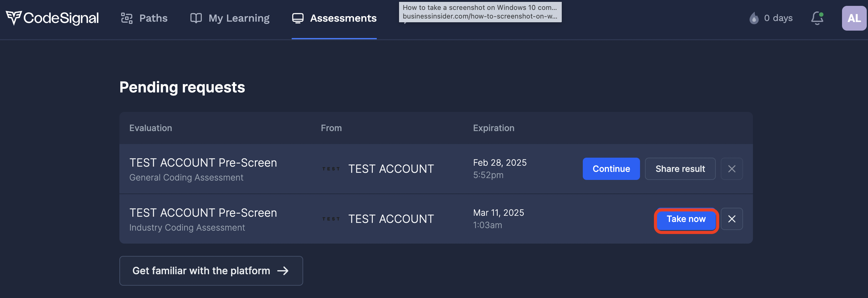The width and height of the screenshot is (868, 298).
Task: Open the AL profile avatar
Action: (x=853, y=18)
